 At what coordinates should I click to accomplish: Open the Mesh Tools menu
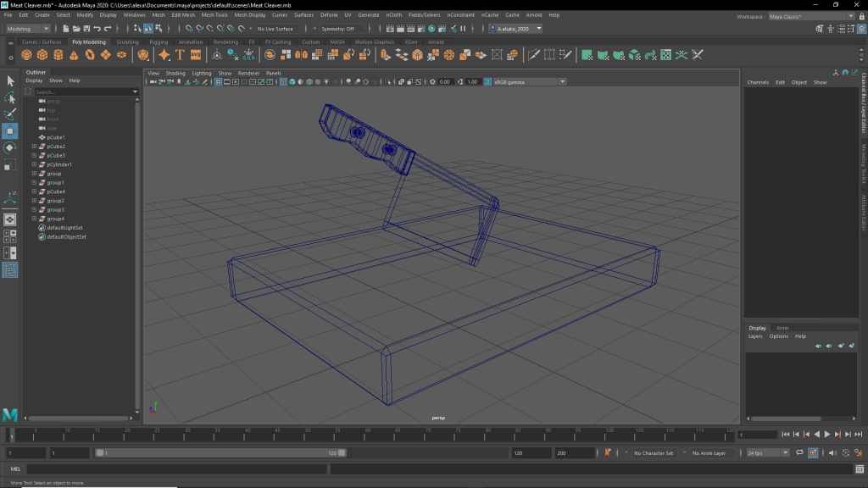pos(214,15)
